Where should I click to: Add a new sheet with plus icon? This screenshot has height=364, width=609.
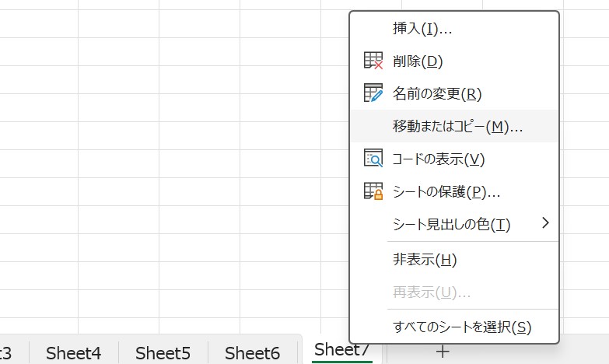443,352
